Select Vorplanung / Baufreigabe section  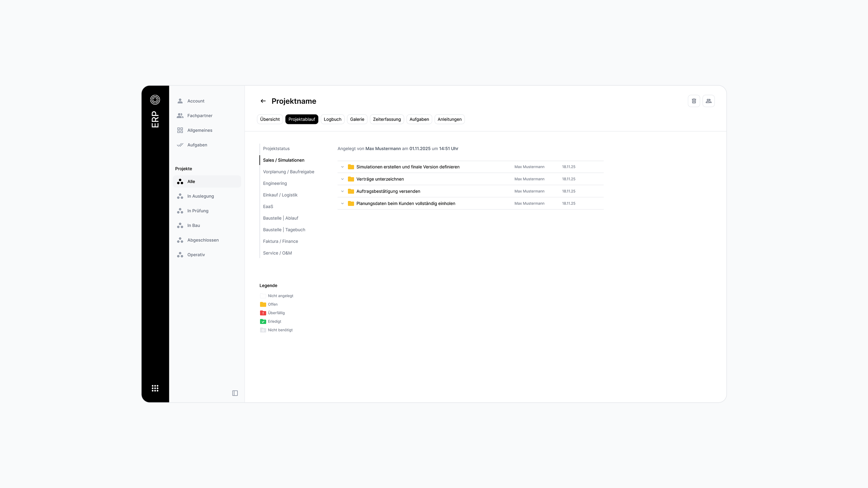(x=289, y=172)
